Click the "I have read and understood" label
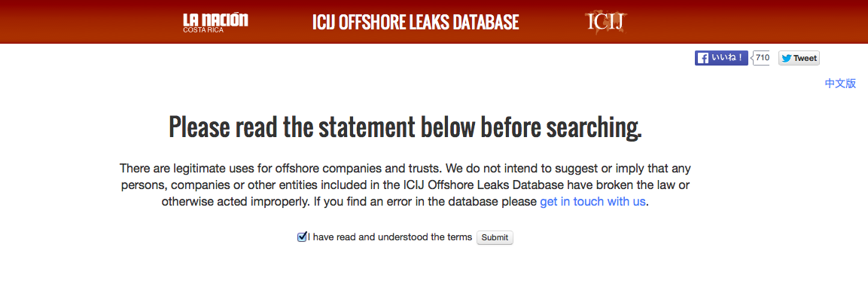 click(390, 237)
